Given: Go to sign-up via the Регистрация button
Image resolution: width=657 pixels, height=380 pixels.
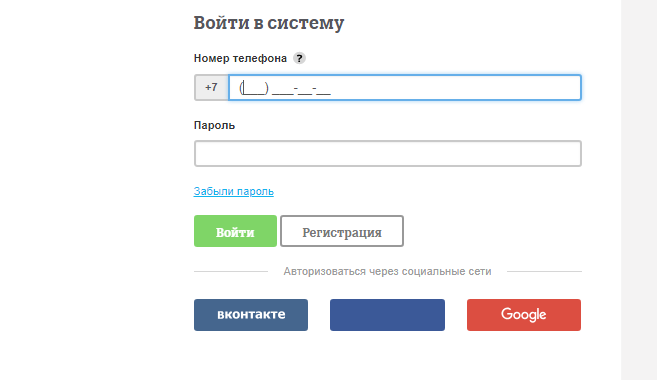Looking at the screenshot, I should click(x=342, y=231).
